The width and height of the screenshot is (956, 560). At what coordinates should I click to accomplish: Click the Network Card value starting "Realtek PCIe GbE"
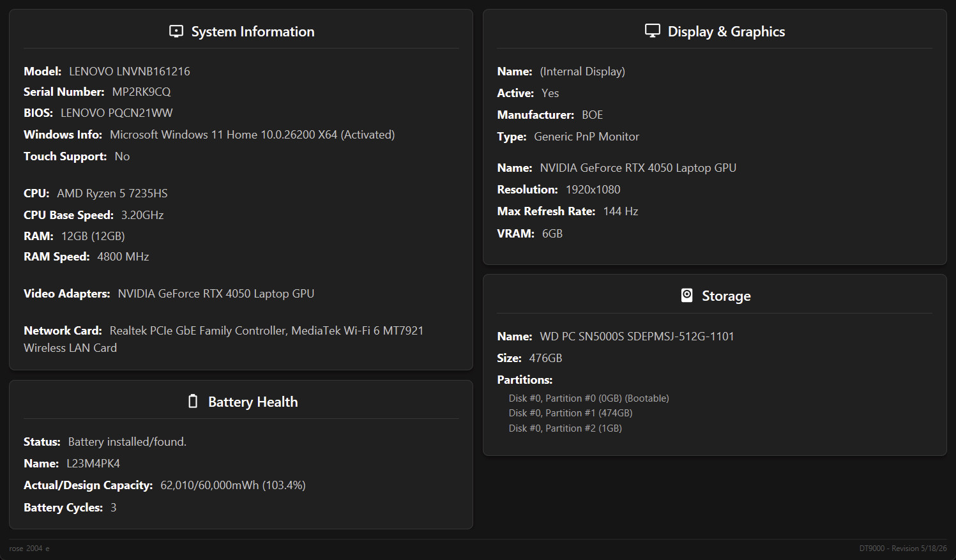pos(224,339)
